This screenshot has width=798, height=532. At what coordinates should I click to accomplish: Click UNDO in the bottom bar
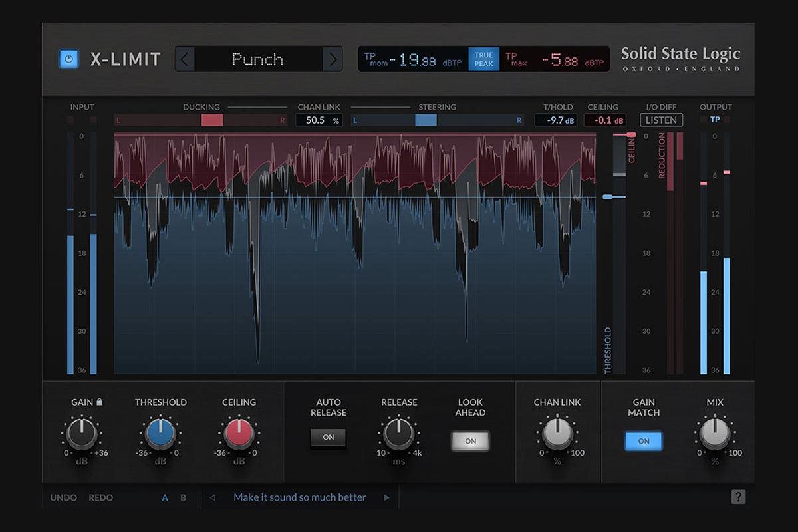tap(61, 497)
